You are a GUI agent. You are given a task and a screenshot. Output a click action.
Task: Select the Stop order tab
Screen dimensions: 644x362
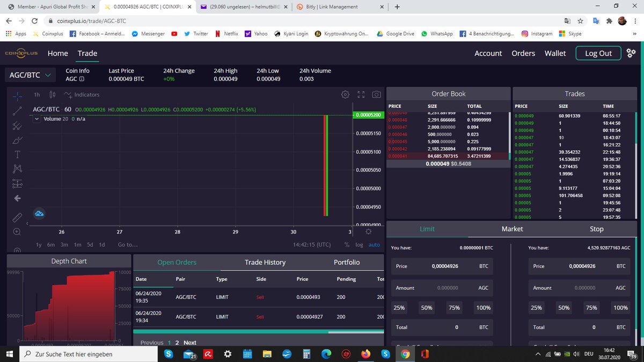[597, 229]
